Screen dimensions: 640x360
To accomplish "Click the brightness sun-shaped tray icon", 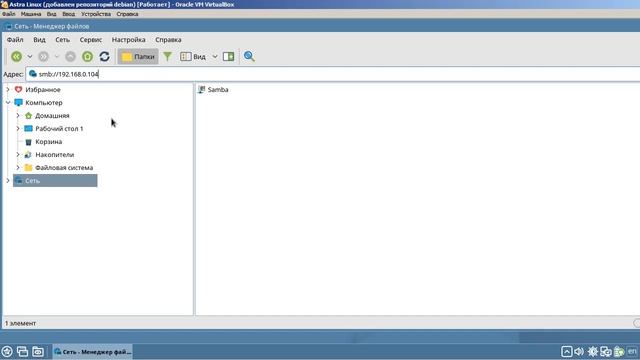I will click(593, 351).
